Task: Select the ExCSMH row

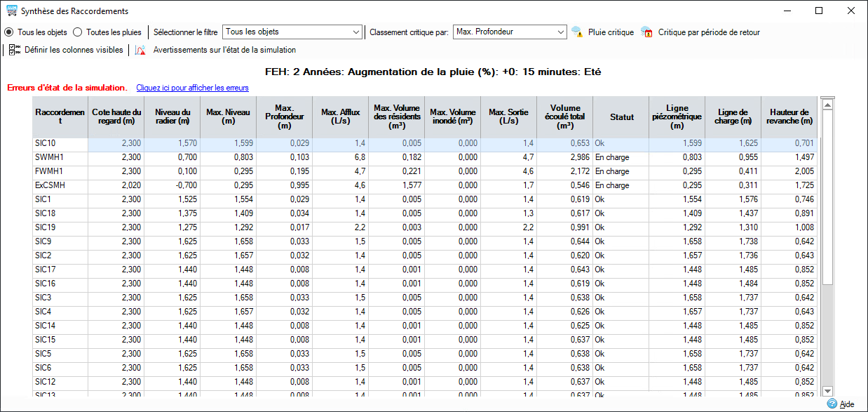Action: [425, 185]
